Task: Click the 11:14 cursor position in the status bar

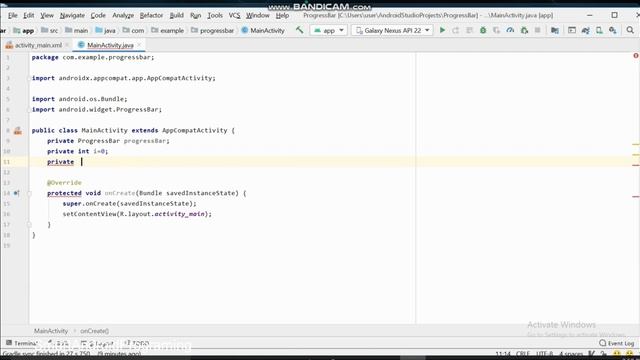Action: tap(503, 353)
